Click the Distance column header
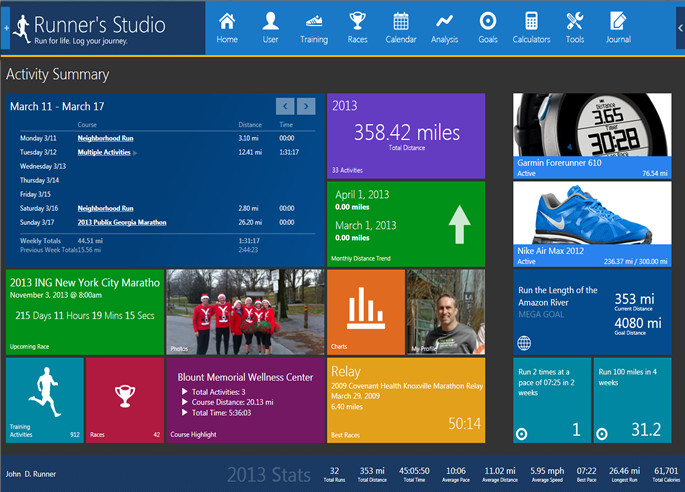The height and width of the screenshot is (492, 685). (250, 125)
